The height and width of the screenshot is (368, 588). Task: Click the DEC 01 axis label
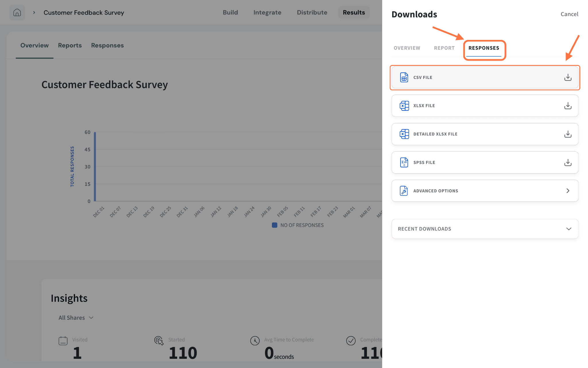[99, 212]
